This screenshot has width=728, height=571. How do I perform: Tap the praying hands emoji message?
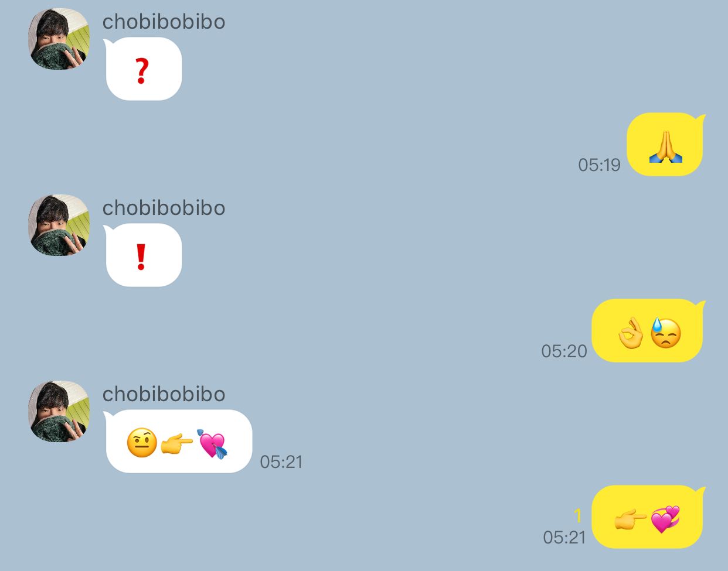coord(666,144)
